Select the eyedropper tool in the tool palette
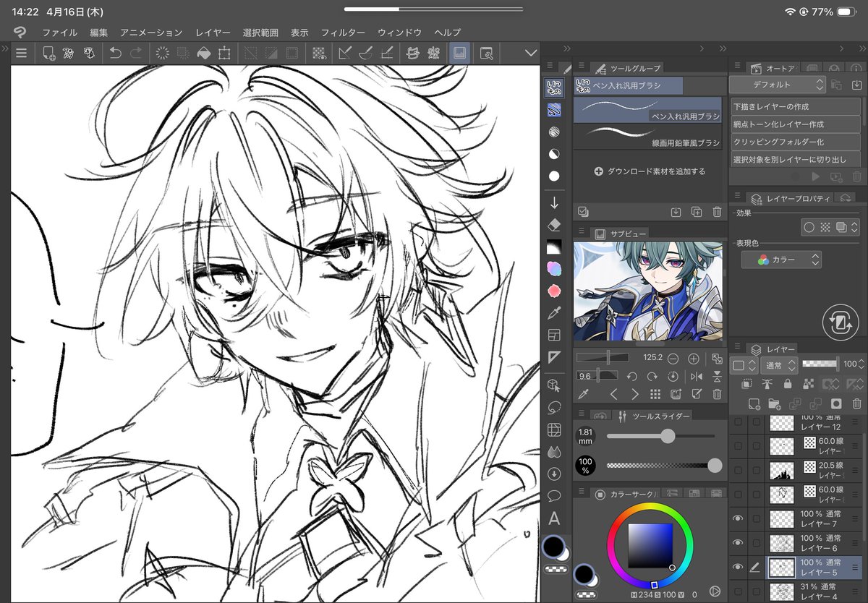 [554, 313]
